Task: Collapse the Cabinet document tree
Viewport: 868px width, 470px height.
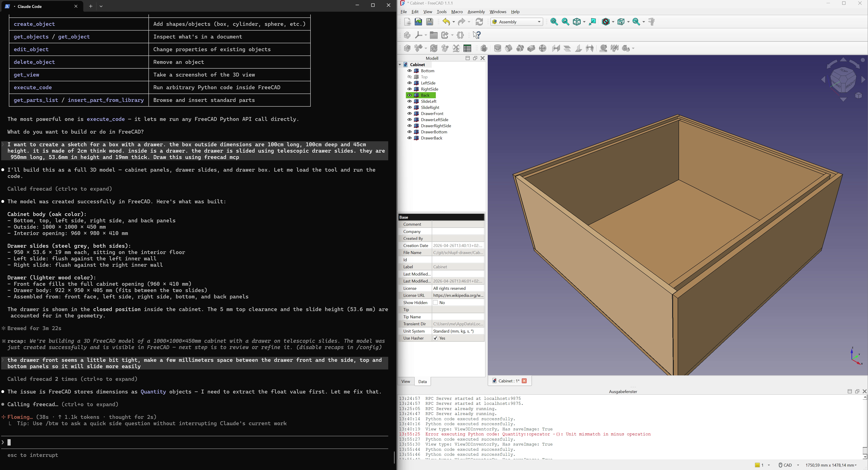Action: (x=400, y=65)
